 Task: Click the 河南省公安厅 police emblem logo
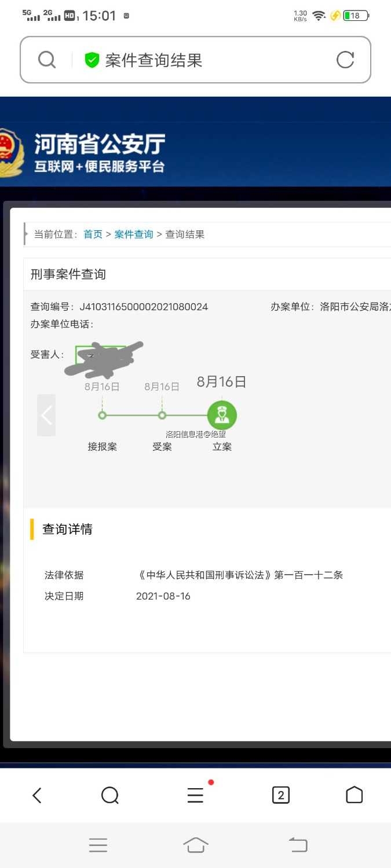(x=9, y=153)
